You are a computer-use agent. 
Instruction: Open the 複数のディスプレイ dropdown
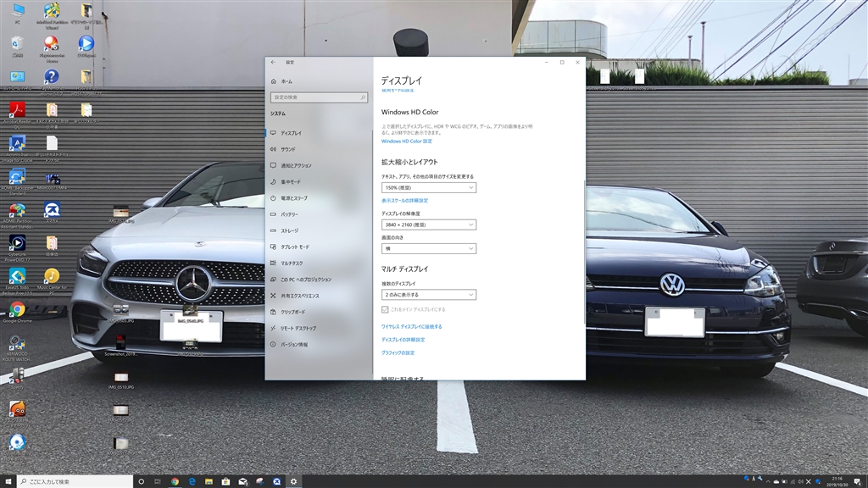(x=428, y=295)
